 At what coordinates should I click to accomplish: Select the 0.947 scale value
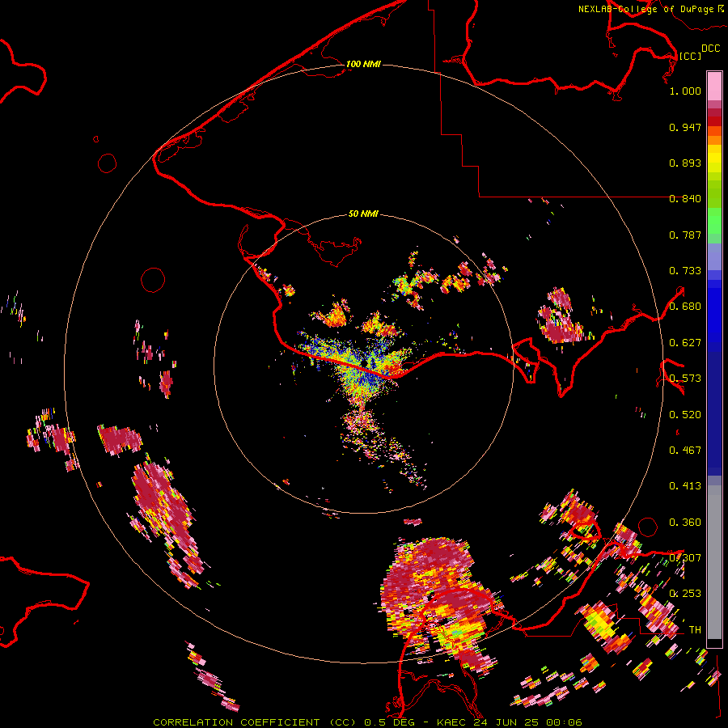(x=685, y=127)
